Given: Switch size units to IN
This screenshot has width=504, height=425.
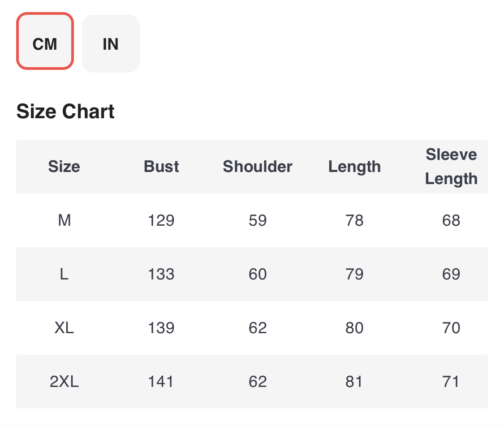Looking at the screenshot, I should (111, 44).
